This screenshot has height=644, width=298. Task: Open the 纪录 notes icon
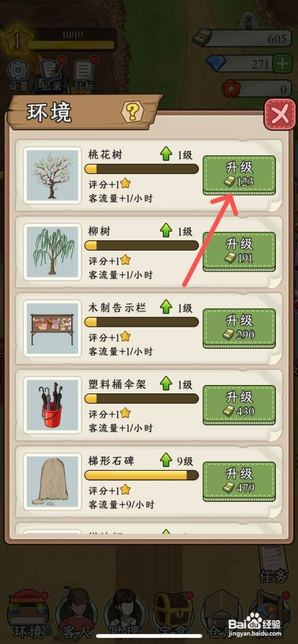click(x=51, y=75)
